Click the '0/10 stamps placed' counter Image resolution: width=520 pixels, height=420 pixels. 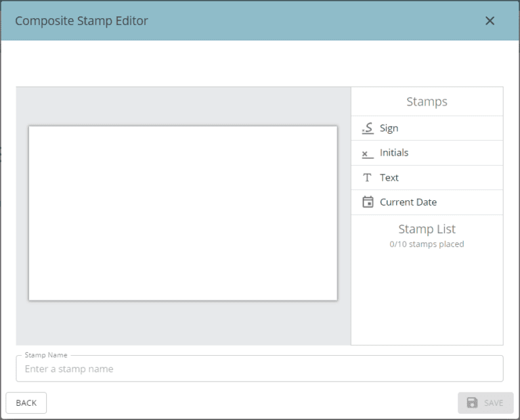coord(427,244)
